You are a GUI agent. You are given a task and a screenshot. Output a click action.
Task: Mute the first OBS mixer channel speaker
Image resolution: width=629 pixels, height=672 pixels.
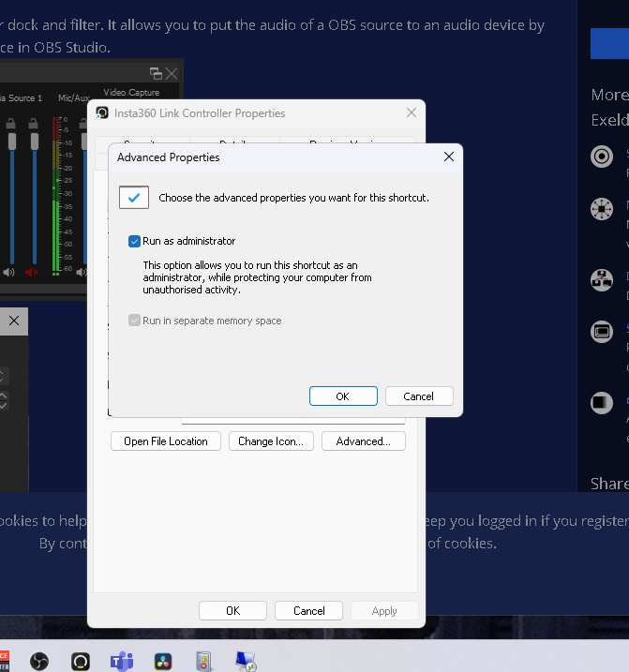point(8,272)
